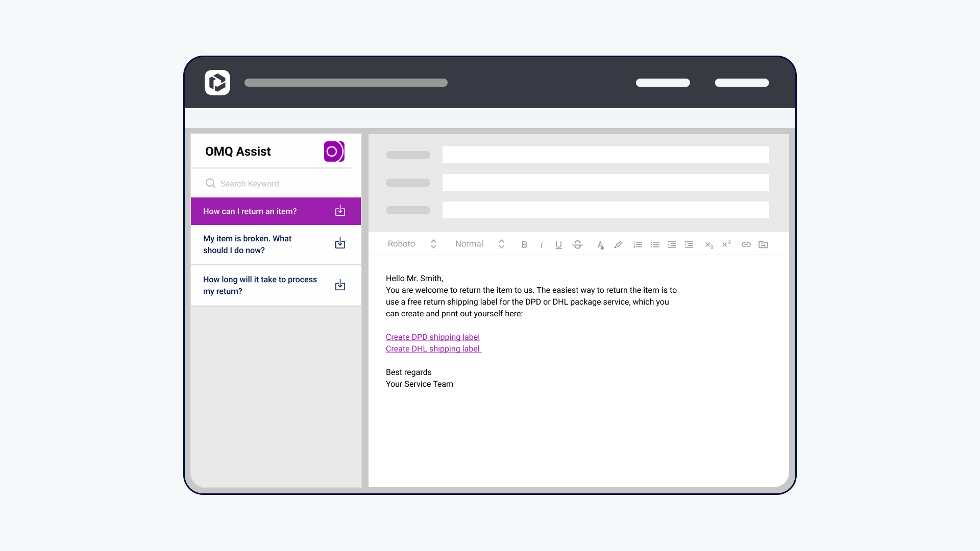Insert a numbered list
This screenshot has height=551, width=980.
click(638, 244)
